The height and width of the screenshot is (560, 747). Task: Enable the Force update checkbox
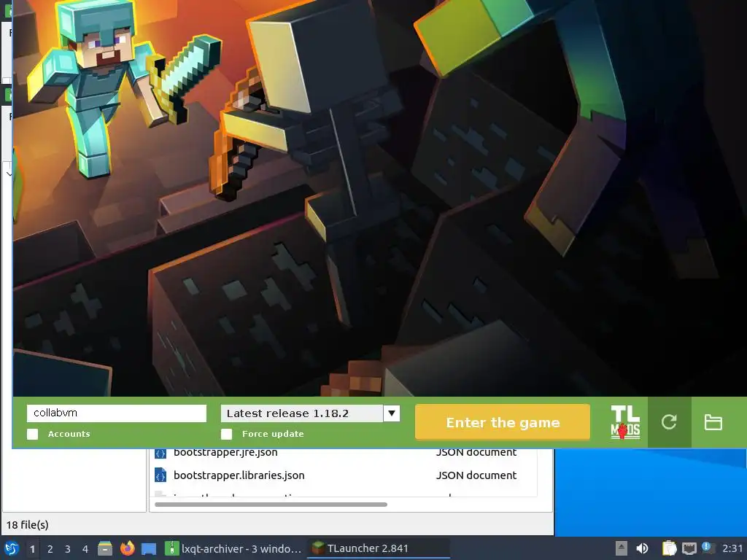pyautogui.click(x=227, y=434)
